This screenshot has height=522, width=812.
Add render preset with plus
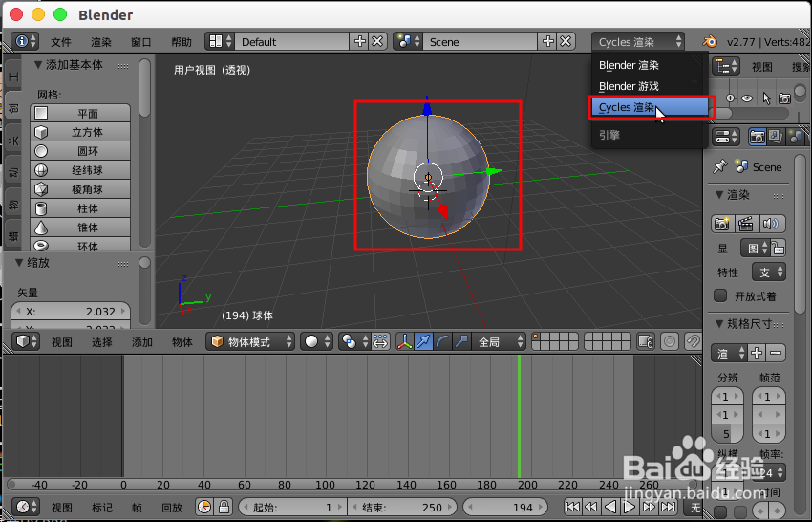[x=757, y=353]
